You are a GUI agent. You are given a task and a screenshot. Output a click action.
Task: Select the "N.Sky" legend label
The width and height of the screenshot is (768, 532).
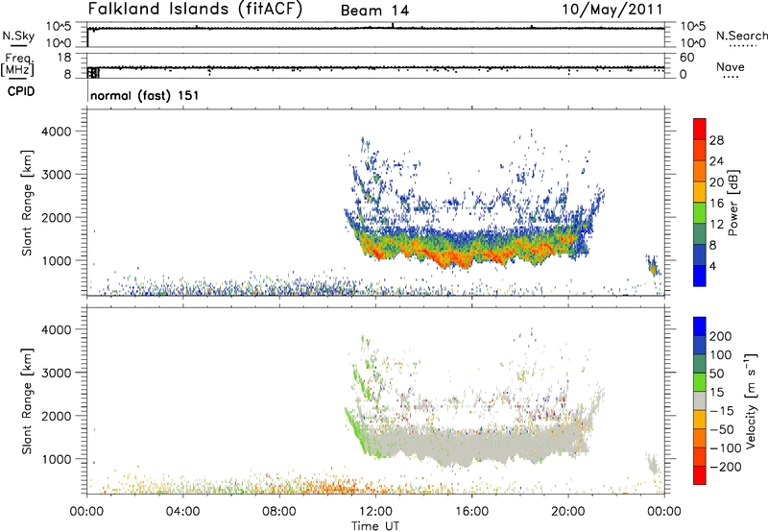point(18,36)
